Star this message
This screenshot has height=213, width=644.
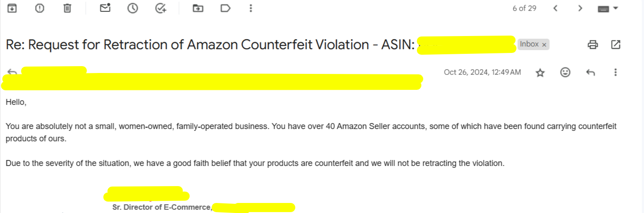540,73
